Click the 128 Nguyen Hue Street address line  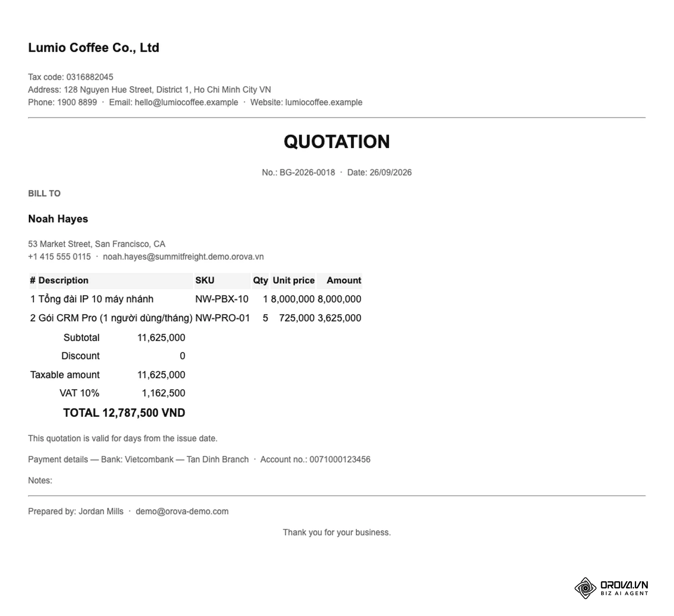pos(150,90)
